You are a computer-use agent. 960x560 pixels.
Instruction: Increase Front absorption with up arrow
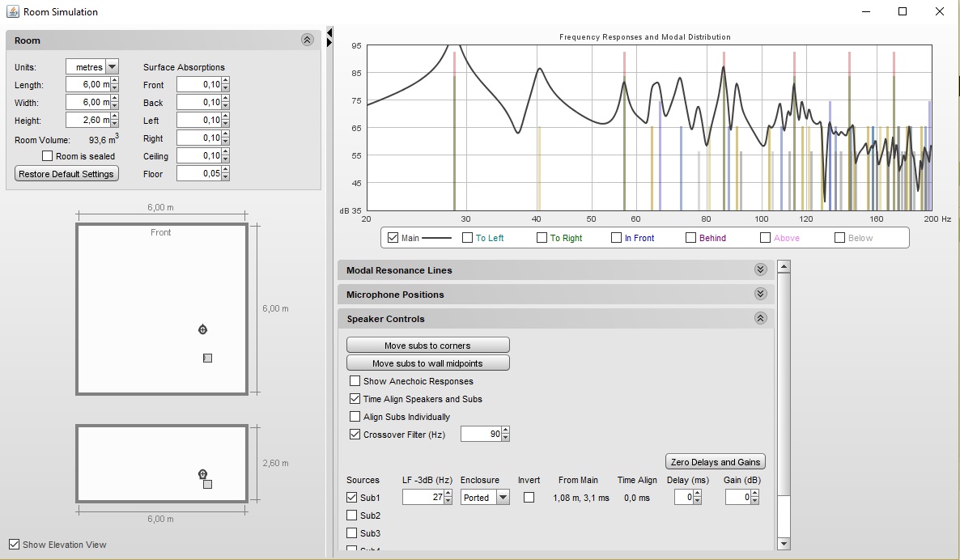[225, 81]
